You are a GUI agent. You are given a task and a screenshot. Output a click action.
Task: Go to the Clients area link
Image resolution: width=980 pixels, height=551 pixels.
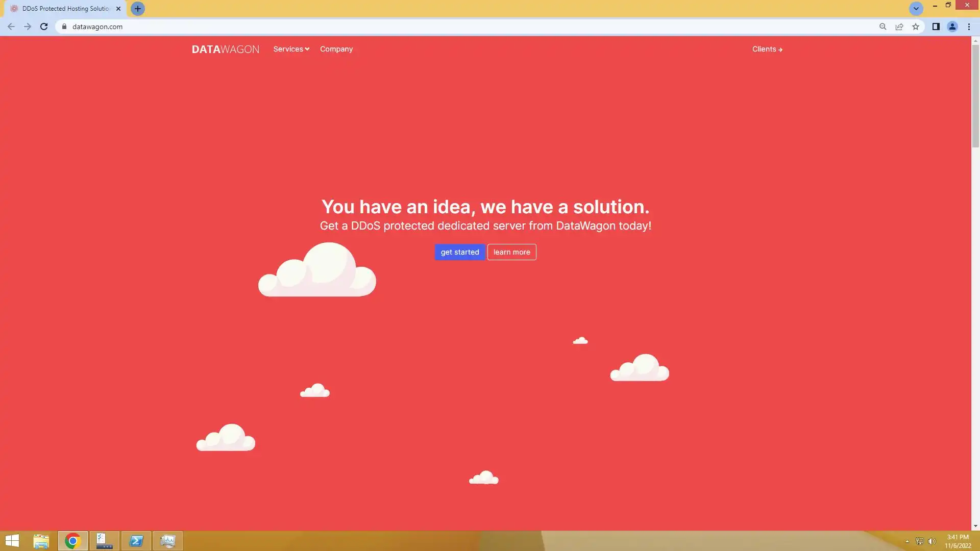tap(767, 49)
